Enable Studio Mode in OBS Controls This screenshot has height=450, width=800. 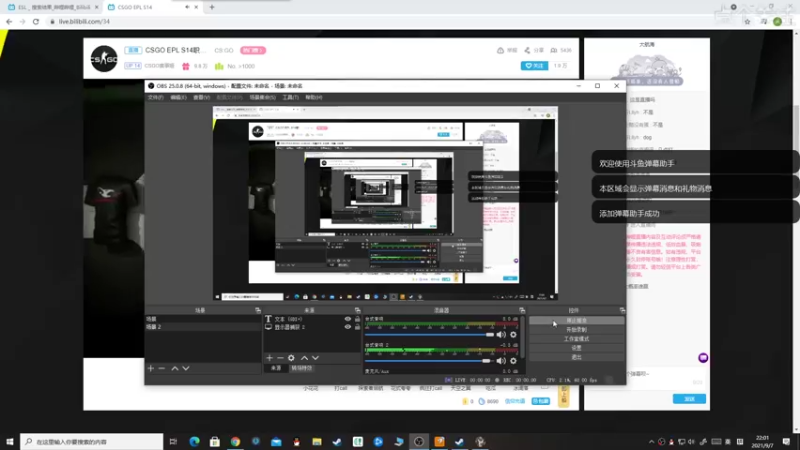577,339
